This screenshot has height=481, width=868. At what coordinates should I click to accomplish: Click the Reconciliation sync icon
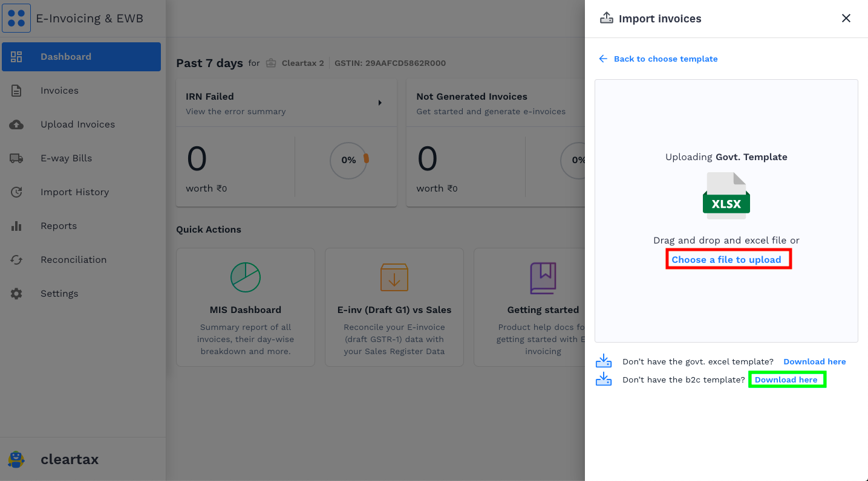16,260
